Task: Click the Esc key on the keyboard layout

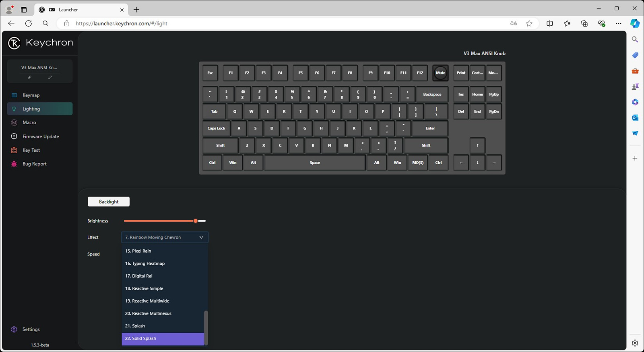Action: coord(210,73)
